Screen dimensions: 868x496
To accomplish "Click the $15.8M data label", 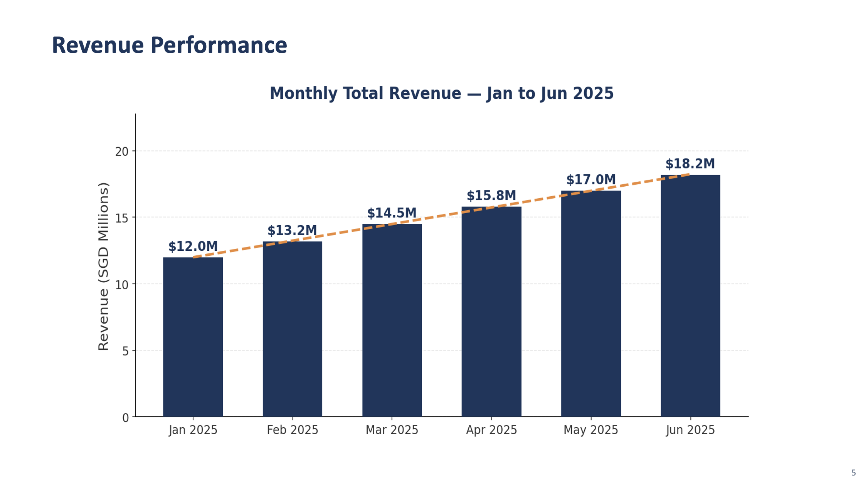I will (491, 196).
